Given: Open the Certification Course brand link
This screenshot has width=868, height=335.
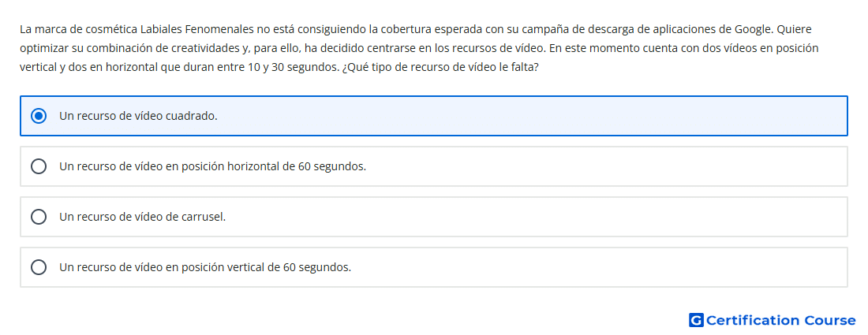Looking at the screenshot, I should pos(773,320).
